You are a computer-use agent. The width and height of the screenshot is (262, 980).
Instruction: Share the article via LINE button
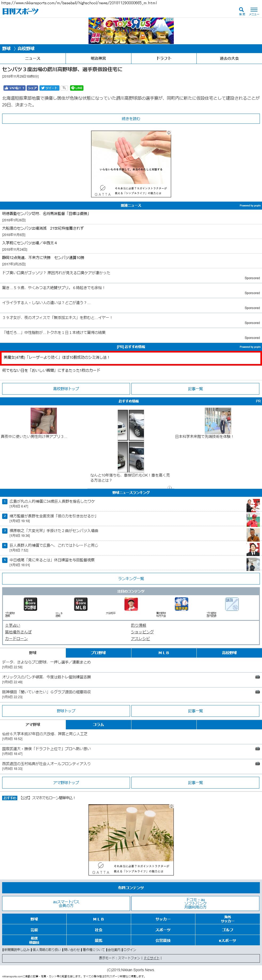[76, 88]
